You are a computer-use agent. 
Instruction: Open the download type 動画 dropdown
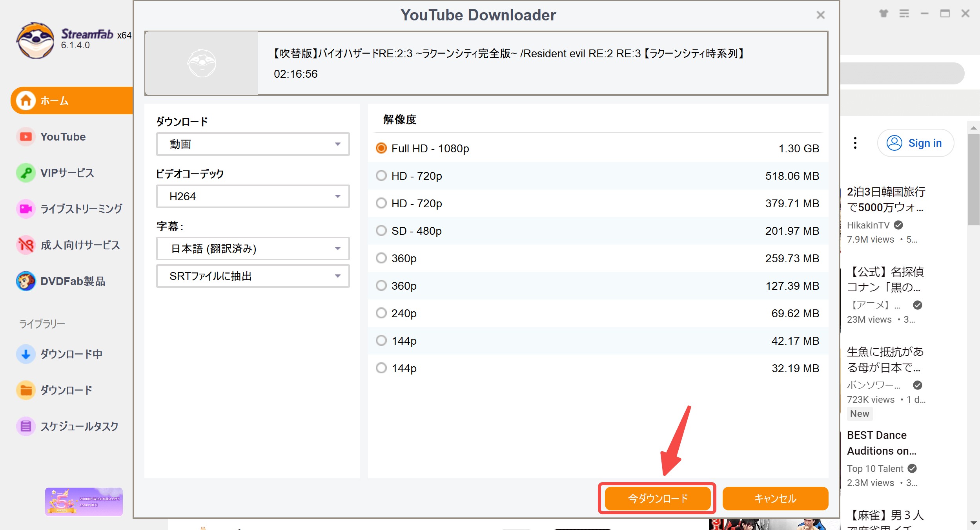coord(253,144)
